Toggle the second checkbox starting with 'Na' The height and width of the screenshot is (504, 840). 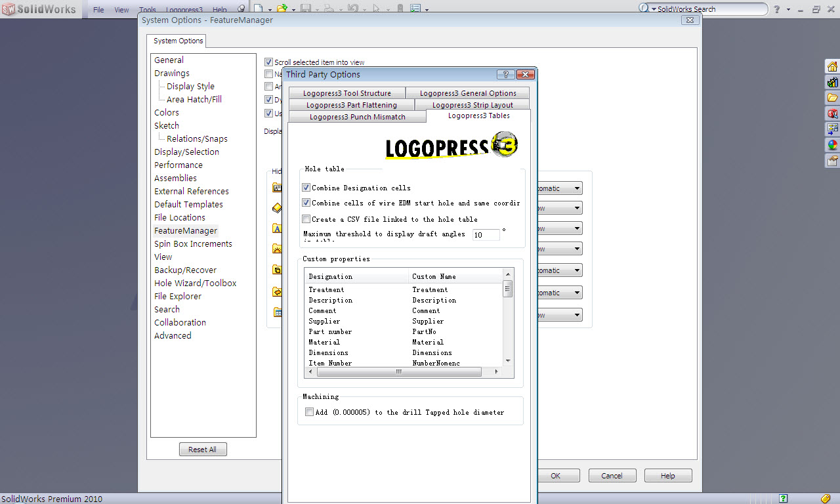(268, 74)
